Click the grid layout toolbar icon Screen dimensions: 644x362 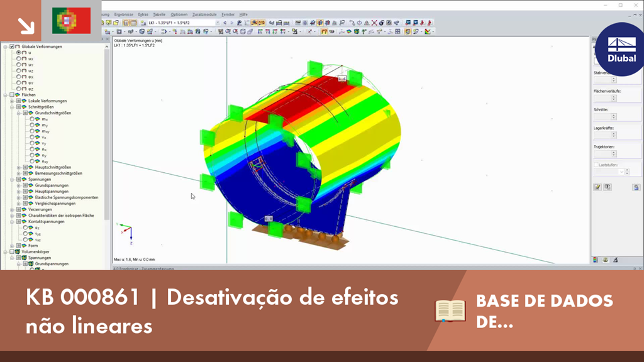(397, 31)
